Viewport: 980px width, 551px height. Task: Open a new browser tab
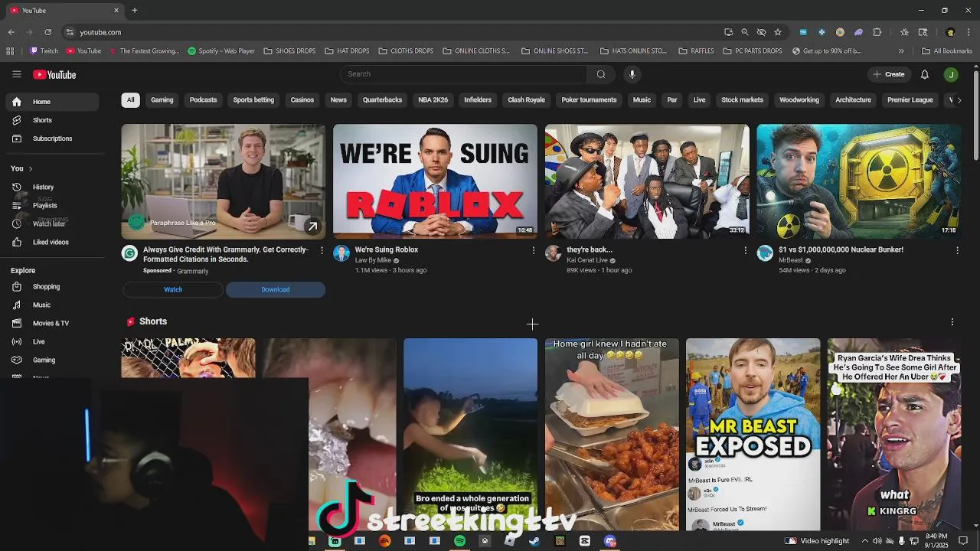point(135,11)
